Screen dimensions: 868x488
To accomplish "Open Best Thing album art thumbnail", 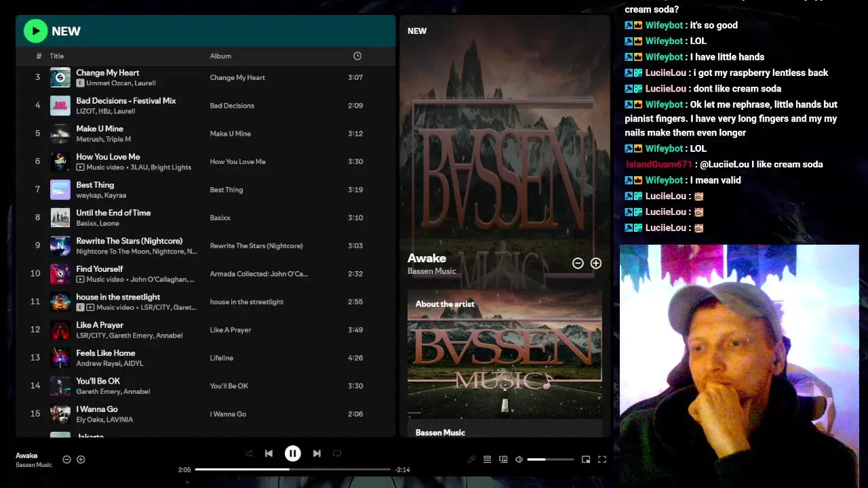I will click(60, 190).
